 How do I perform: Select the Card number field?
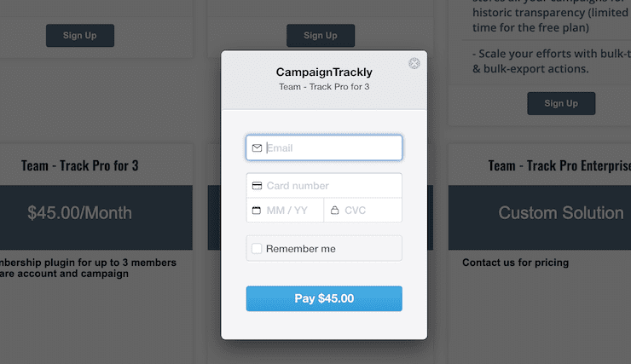[x=324, y=186]
